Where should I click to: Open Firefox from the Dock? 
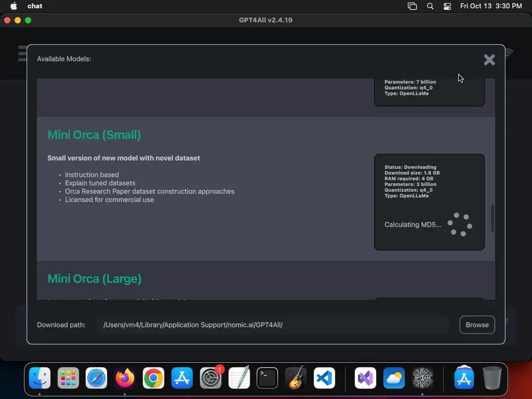(x=125, y=378)
